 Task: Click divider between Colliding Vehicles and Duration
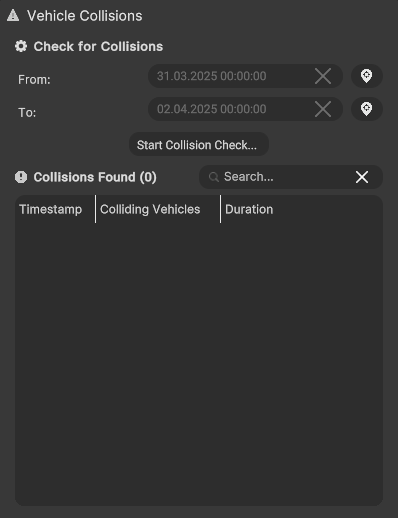coord(220,209)
